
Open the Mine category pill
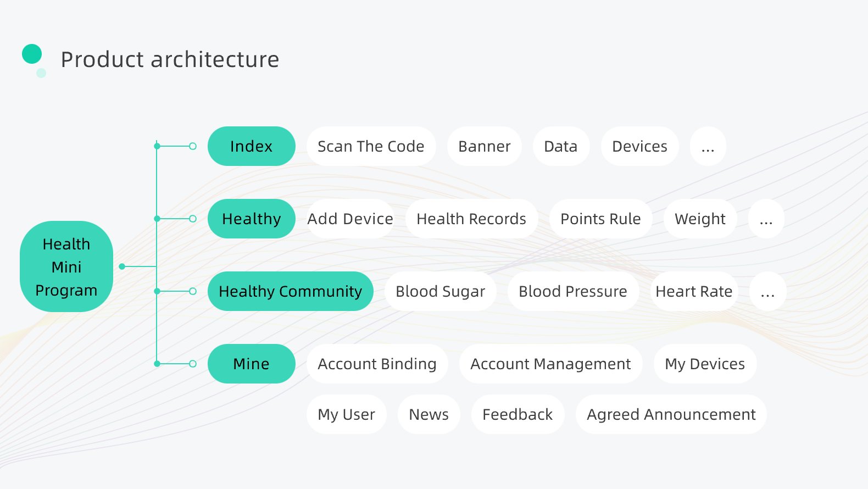[251, 364]
